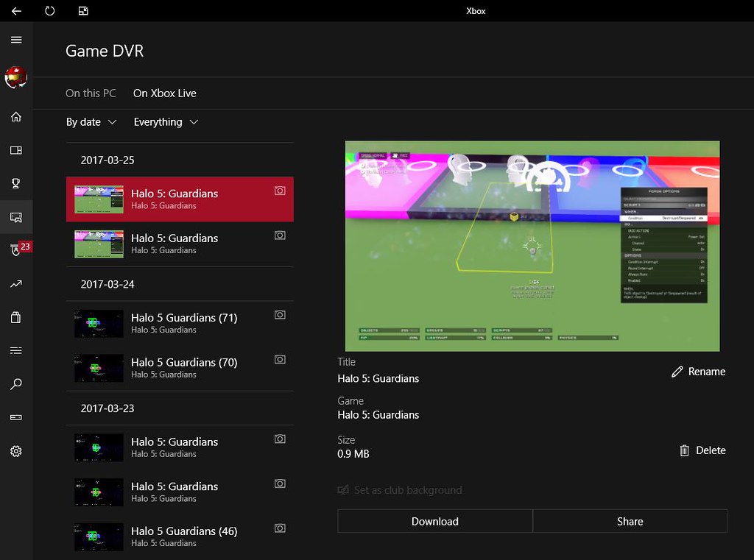Click screenshot icon on Halo 5 Guardians (70)
Viewport: 754px width, 560px height.
coord(280,360)
